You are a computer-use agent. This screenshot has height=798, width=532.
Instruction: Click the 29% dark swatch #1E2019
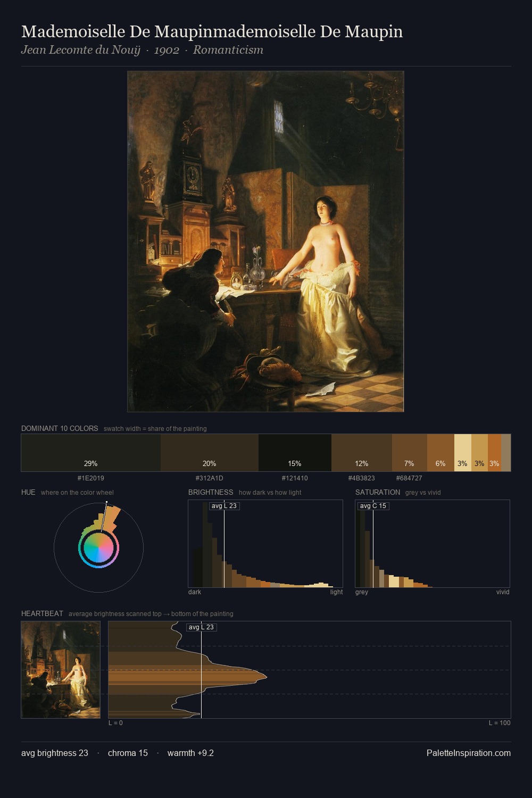coord(91,453)
